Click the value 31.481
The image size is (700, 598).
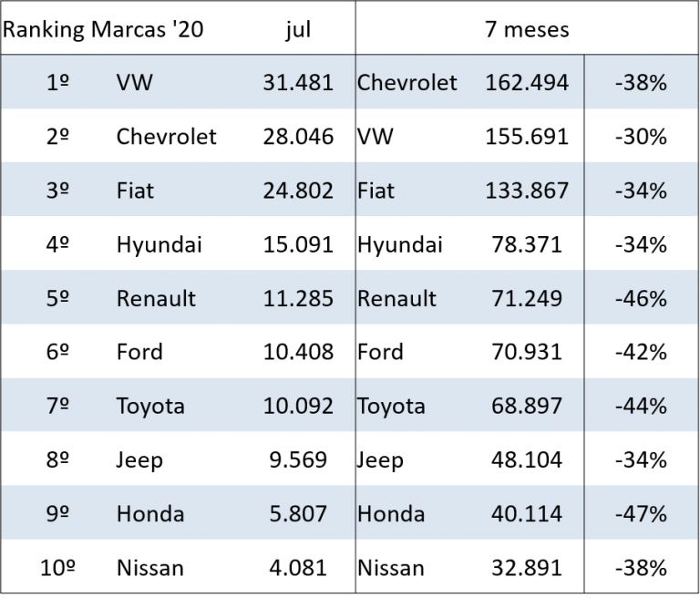[x=298, y=83]
